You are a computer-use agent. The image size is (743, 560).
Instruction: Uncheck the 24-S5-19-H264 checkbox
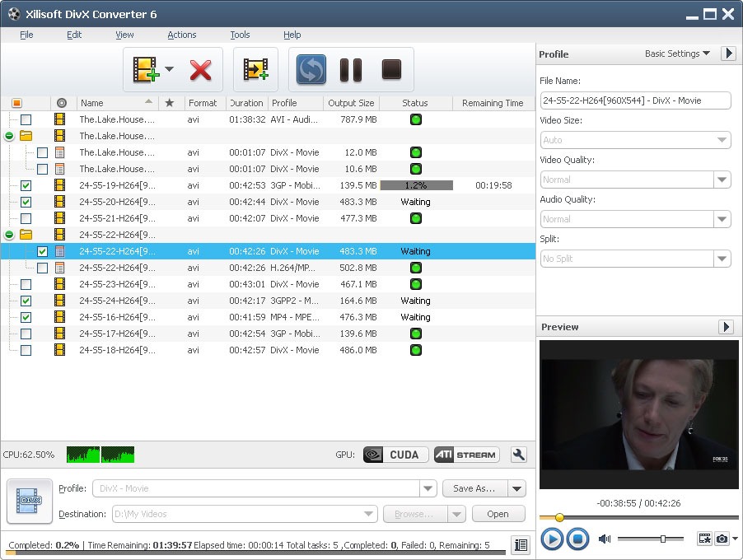[26, 185]
